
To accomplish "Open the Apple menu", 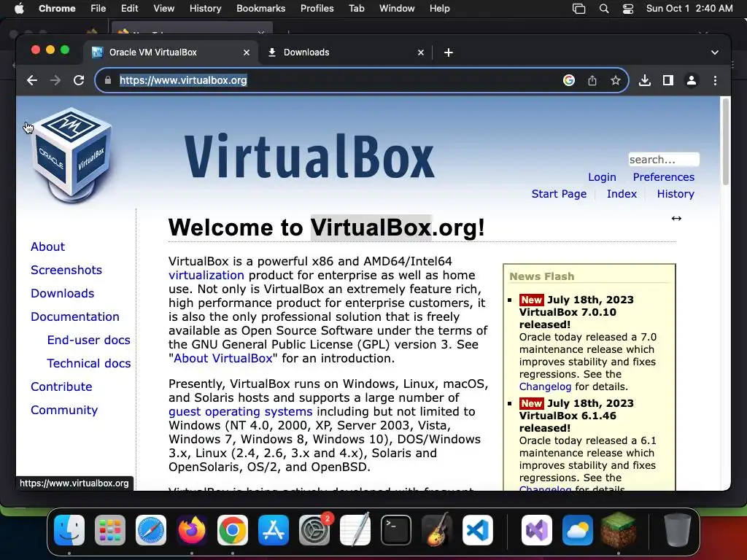I will coord(20,8).
